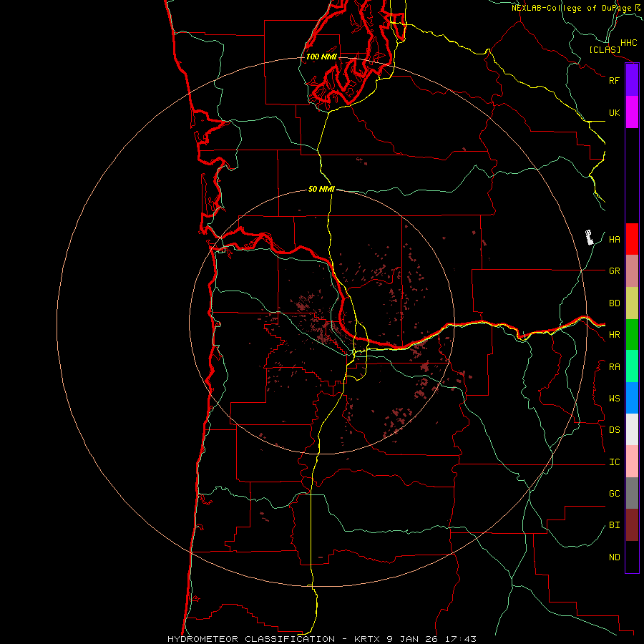Image resolution: width=644 pixels, height=644 pixels.
Task: Click the IC legend label
Action: pyautogui.click(x=615, y=462)
